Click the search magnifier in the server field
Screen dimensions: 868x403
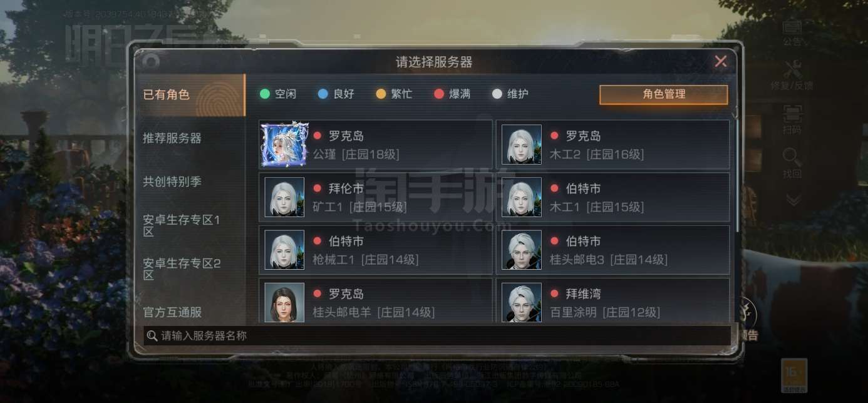coord(152,336)
